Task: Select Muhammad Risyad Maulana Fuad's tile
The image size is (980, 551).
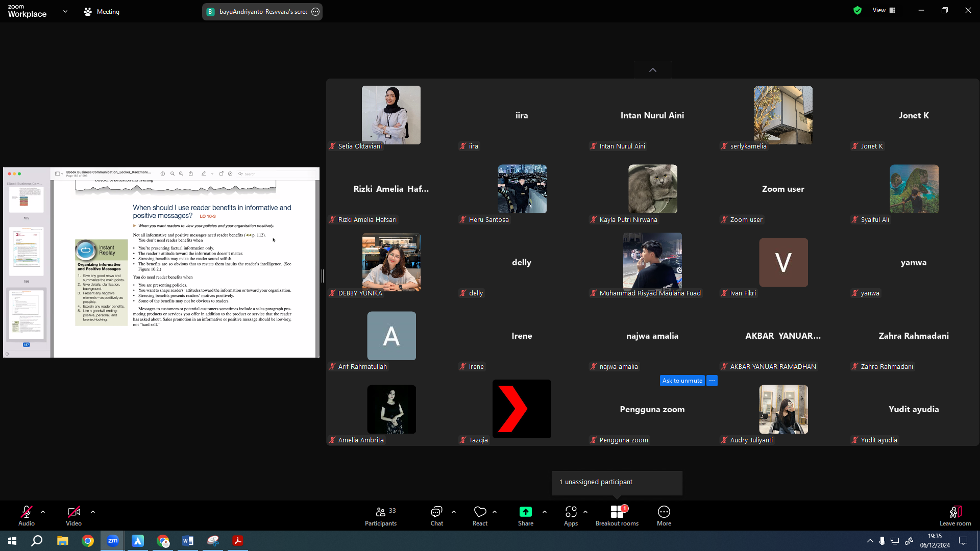Action: pyautogui.click(x=652, y=262)
